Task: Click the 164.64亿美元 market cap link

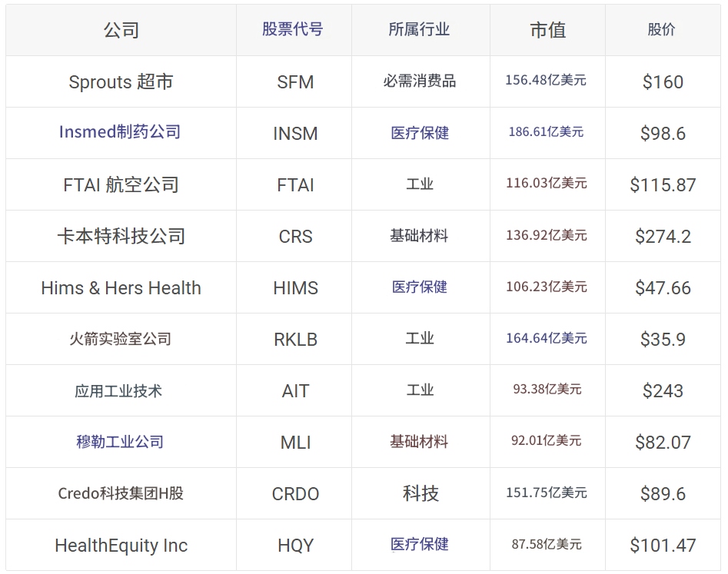Action: coord(548,339)
